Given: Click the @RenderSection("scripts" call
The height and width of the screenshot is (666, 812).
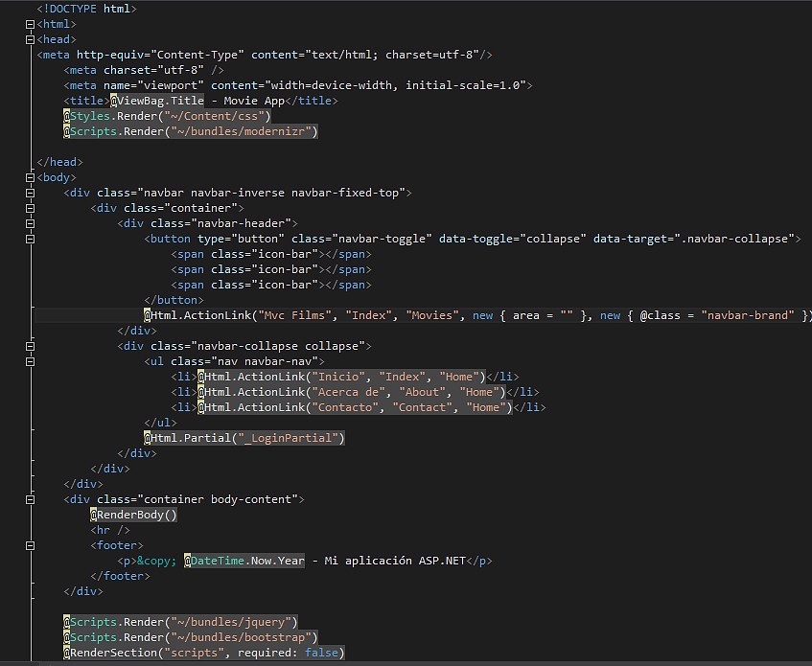Looking at the screenshot, I should click(x=144, y=653).
